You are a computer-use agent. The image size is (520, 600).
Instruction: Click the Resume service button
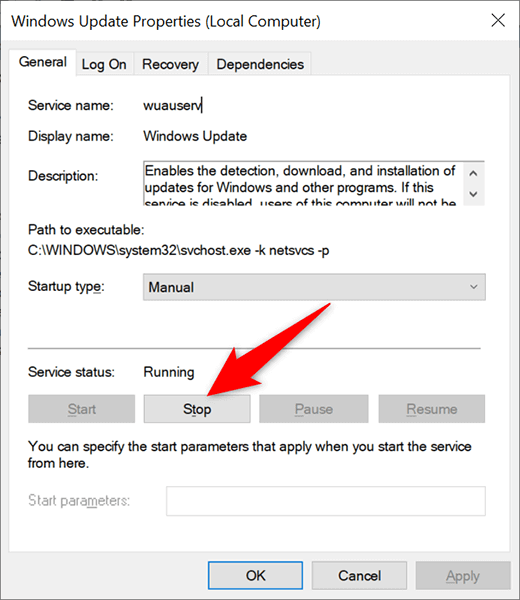[x=432, y=409]
